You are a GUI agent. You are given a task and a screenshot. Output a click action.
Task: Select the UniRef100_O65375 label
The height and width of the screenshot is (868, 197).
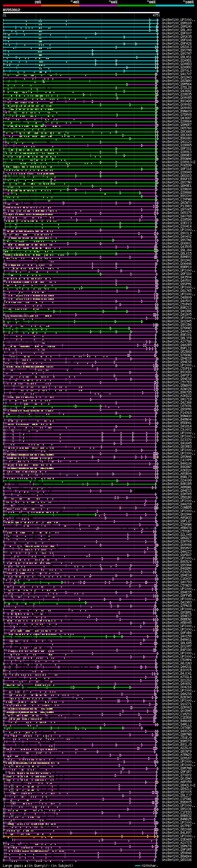[177, 213]
